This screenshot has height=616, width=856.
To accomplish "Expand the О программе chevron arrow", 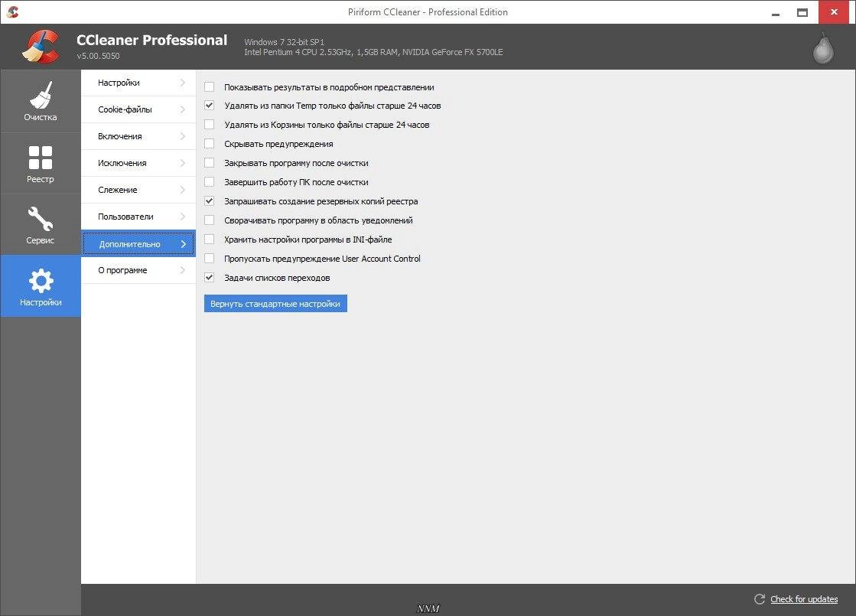I will coord(183,270).
